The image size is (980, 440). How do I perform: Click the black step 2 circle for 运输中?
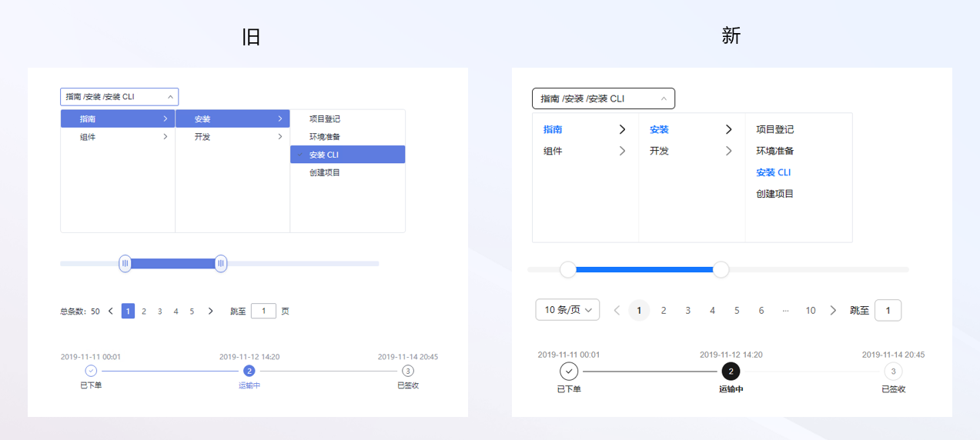point(731,372)
